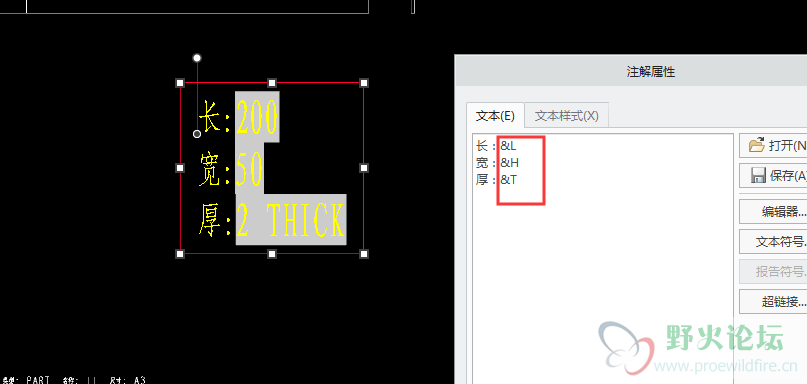The height and width of the screenshot is (384, 807).
Task: Click the 超链接 hyperlink button
Action: click(774, 301)
